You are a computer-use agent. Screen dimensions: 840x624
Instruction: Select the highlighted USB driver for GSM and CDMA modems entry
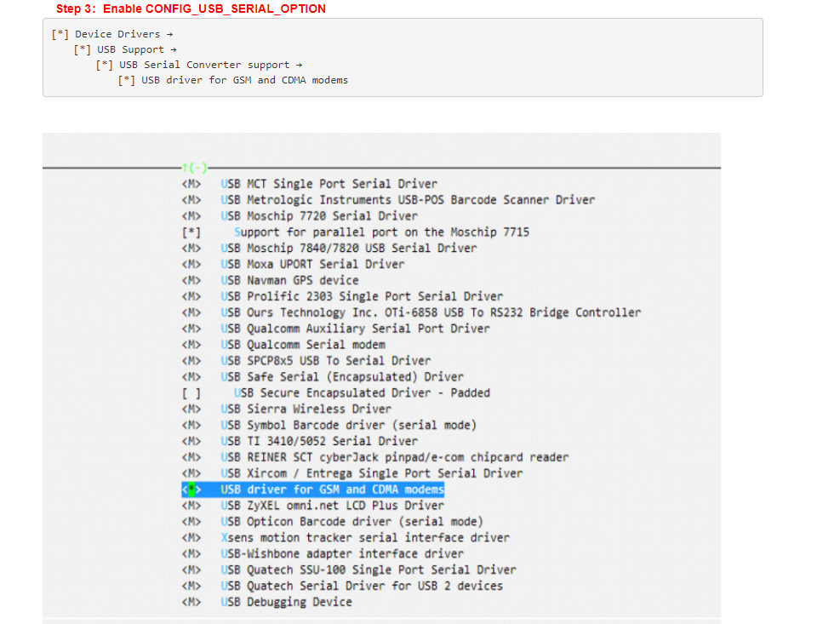313,489
